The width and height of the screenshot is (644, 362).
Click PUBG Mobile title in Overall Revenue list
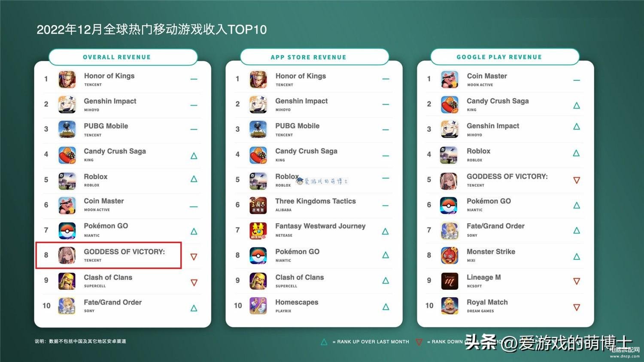pos(106,126)
